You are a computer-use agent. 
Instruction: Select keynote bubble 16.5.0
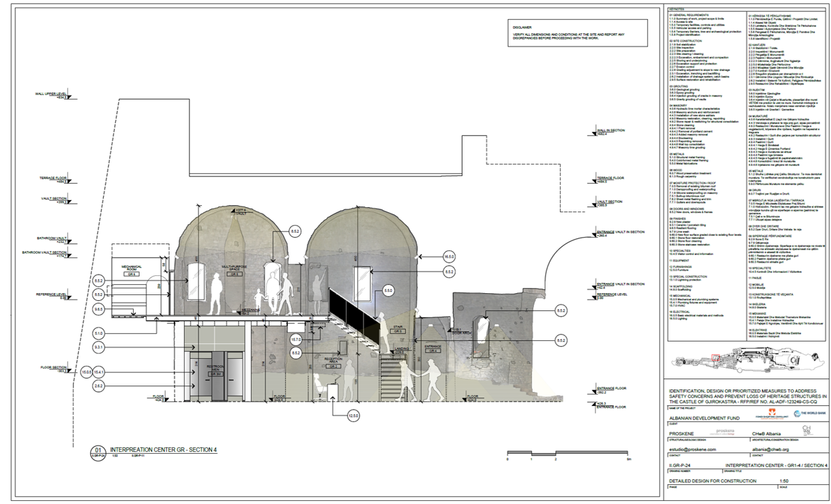click(450, 257)
